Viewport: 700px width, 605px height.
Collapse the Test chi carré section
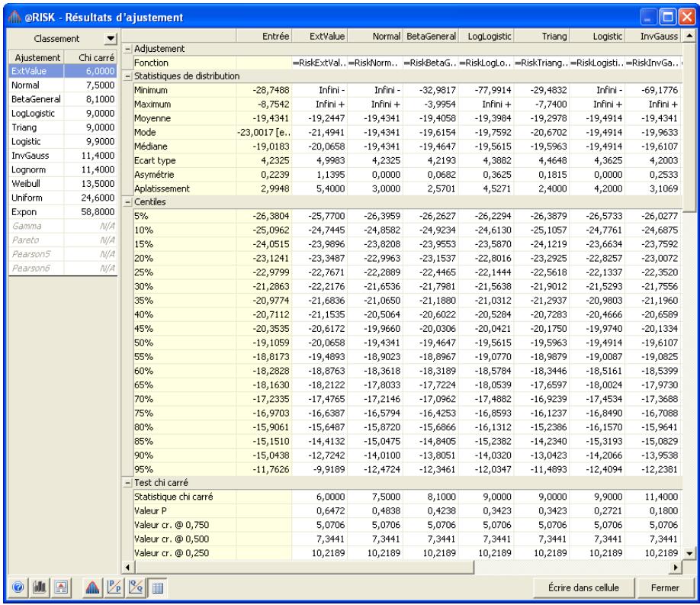tap(127, 484)
